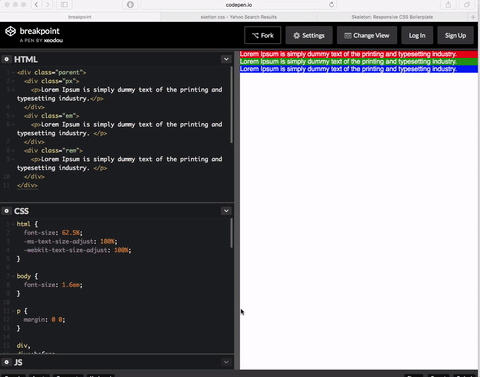This screenshot has height=377, width=480.
Task: Switch to the Skeleton Responsive CSS Boilerplate tab
Action: [x=392, y=17]
